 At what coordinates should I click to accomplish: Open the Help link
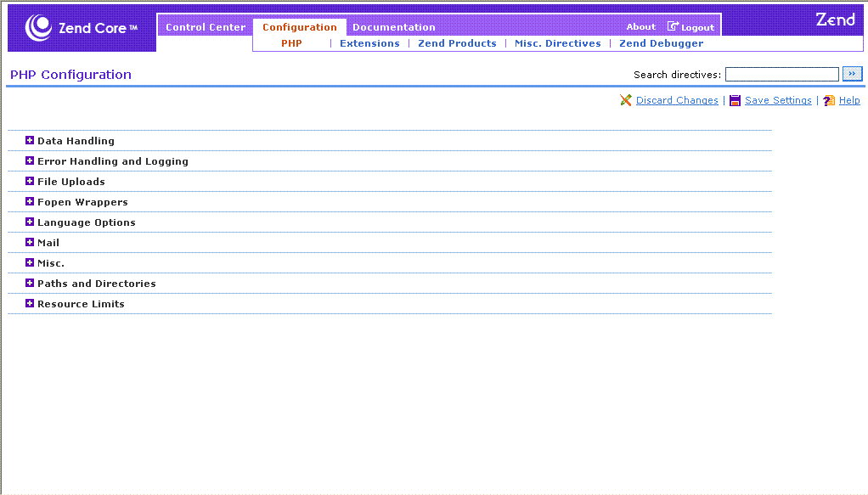tap(849, 100)
